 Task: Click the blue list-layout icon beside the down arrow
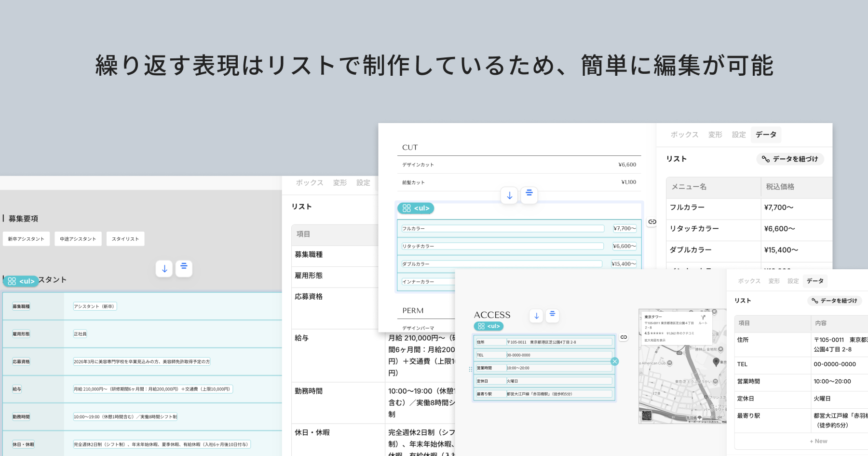529,194
